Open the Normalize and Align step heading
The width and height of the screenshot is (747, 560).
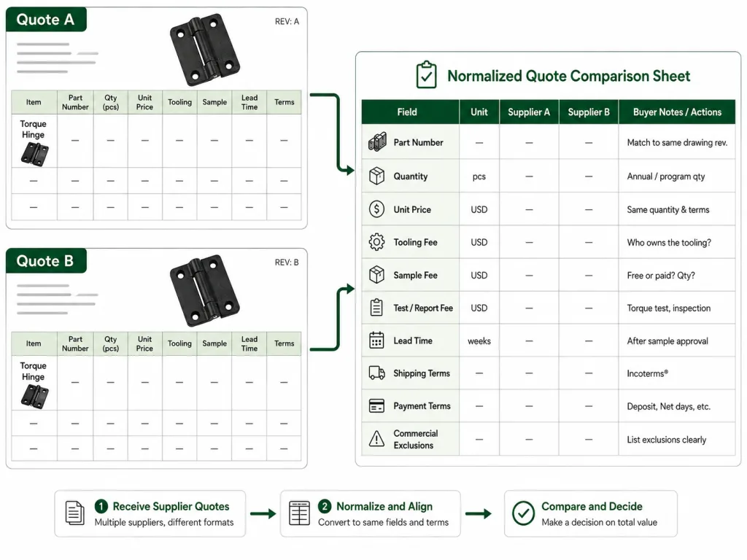[384, 506]
